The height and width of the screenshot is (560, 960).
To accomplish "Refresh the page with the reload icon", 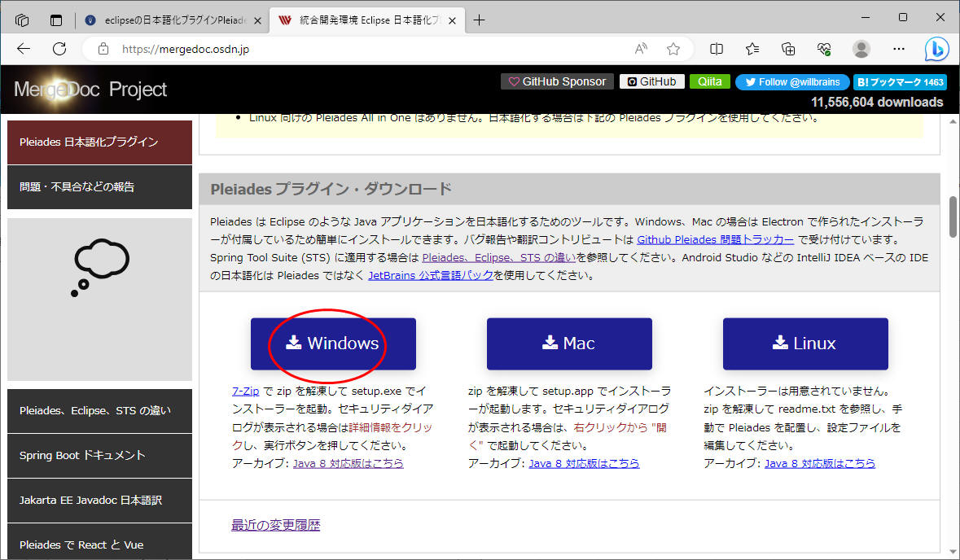I will point(59,49).
